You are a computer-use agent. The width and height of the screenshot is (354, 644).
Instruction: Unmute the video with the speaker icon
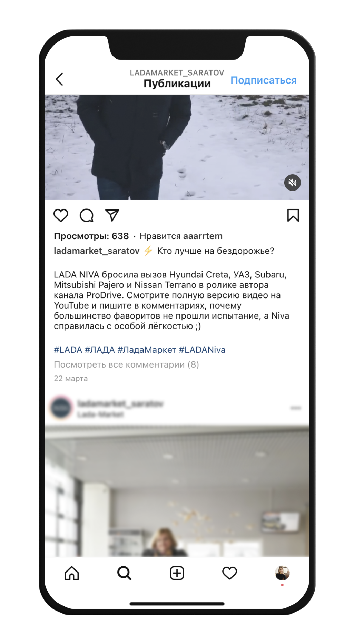pos(292,183)
